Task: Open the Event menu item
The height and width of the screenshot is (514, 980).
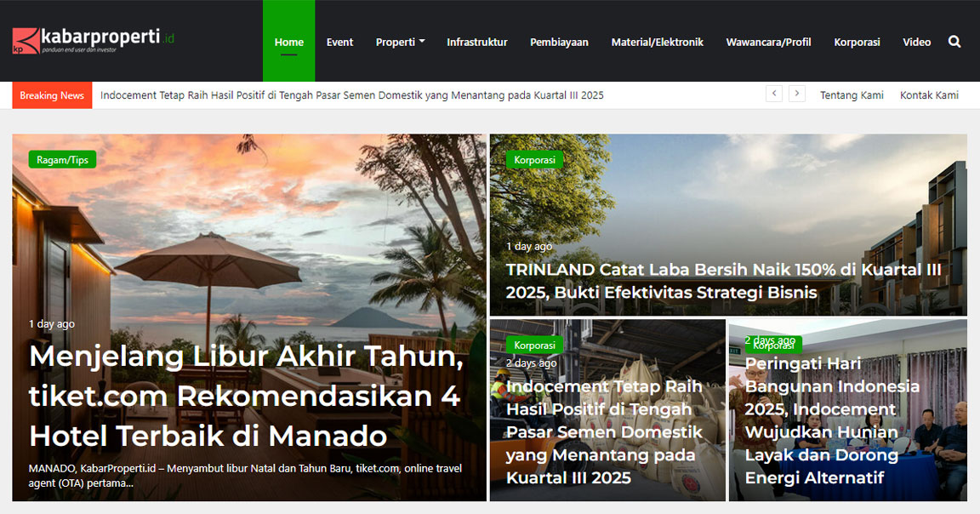Action: coord(339,41)
